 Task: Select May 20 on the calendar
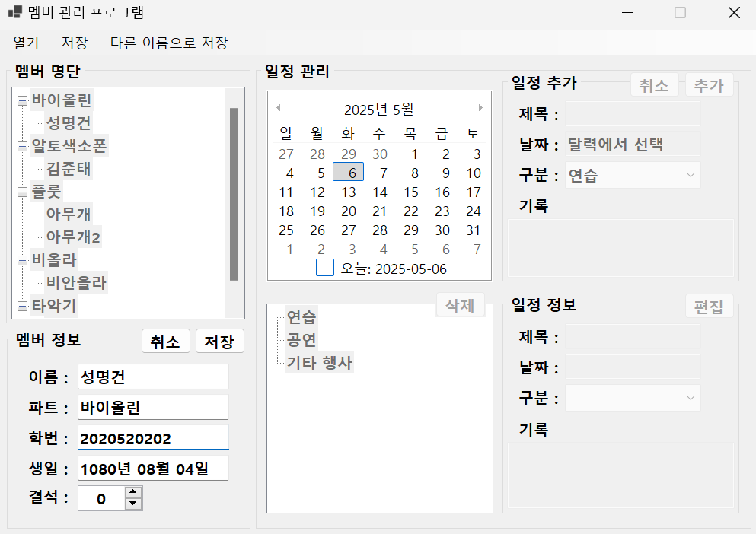tap(348, 211)
